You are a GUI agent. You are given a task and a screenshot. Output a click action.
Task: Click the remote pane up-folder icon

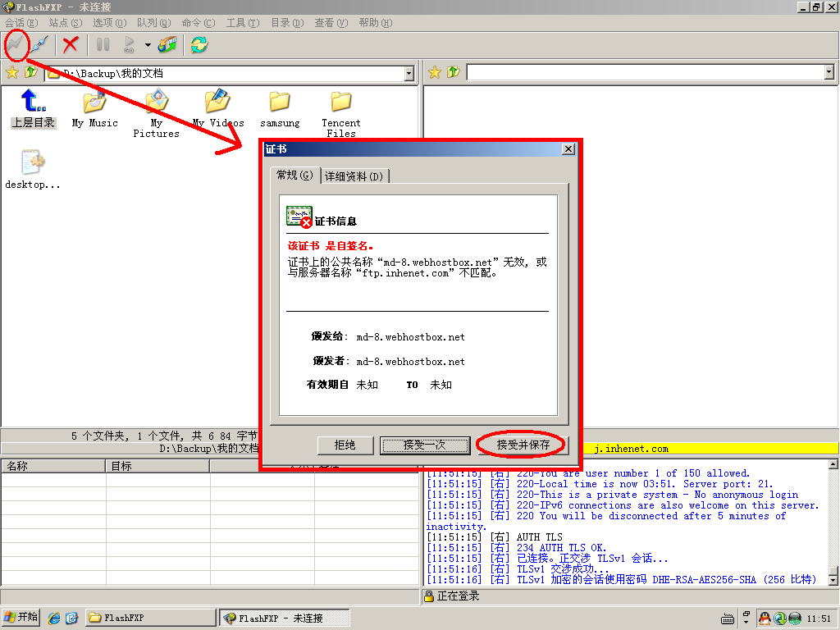coord(452,73)
